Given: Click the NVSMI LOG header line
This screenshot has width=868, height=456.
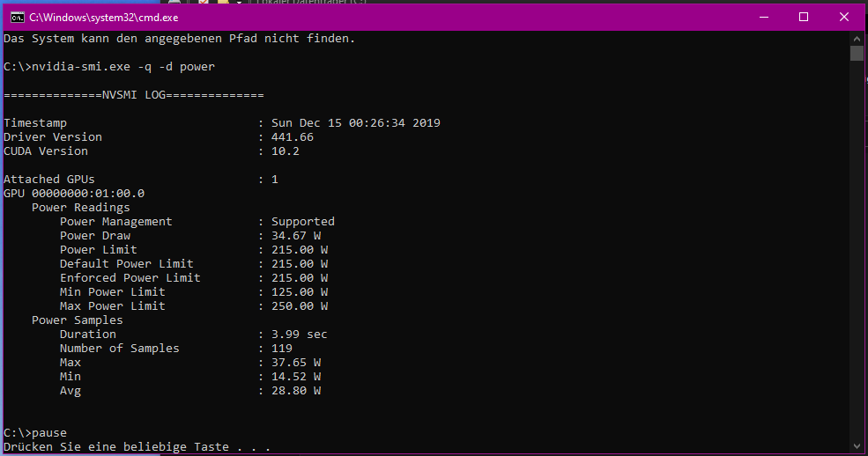Looking at the screenshot, I should [x=133, y=95].
